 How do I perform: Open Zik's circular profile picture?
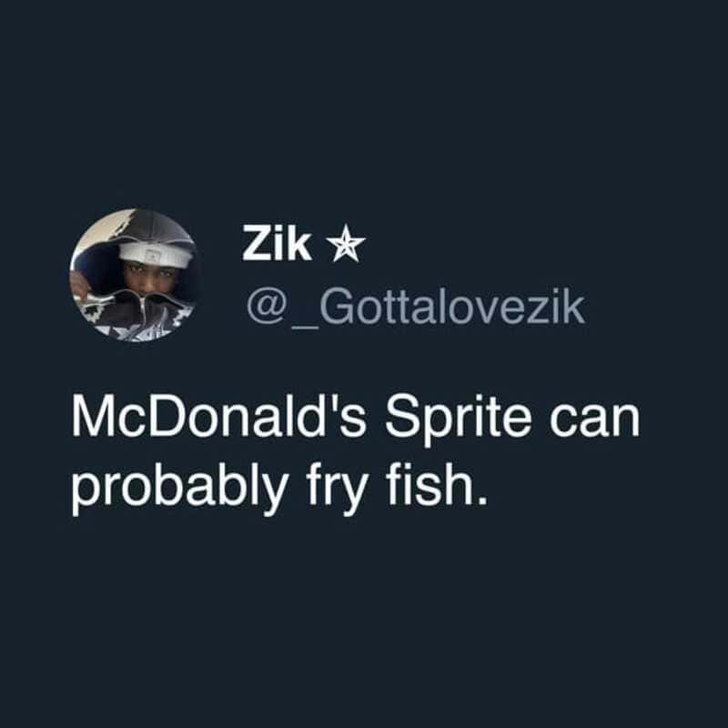tap(136, 276)
